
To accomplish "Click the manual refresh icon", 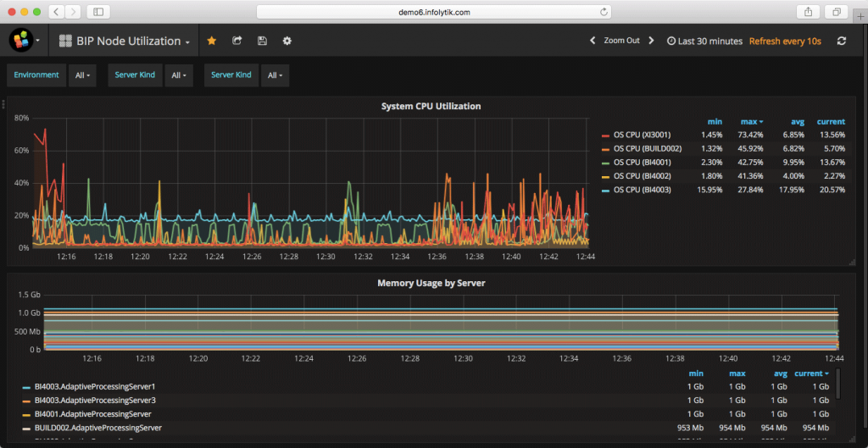I will pyautogui.click(x=842, y=41).
